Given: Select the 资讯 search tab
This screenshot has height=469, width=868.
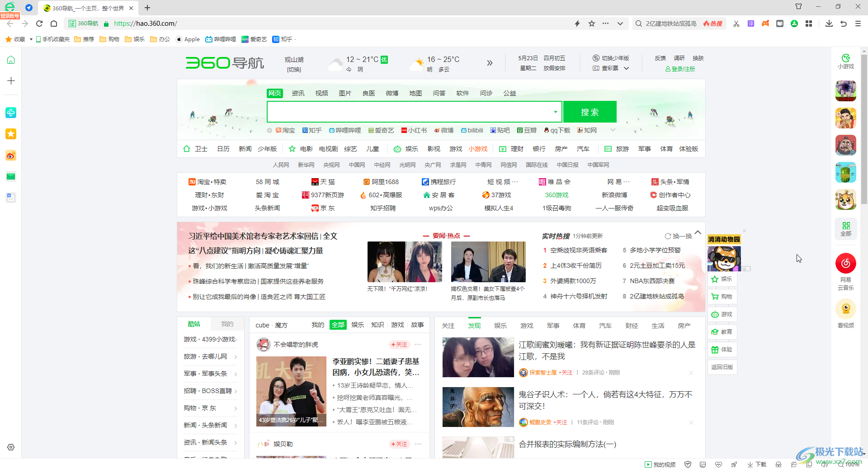Looking at the screenshot, I should pyautogui.click(x=298, y=93).
